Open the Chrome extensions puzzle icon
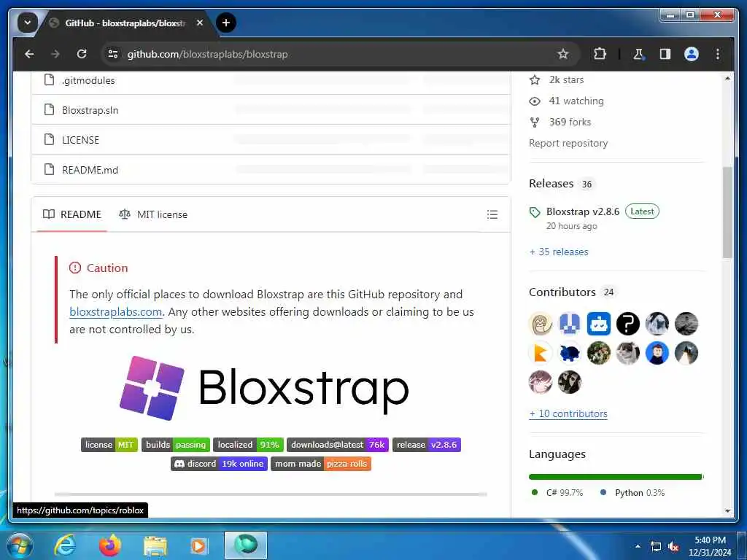747x560 pixels. coord(600,54)
